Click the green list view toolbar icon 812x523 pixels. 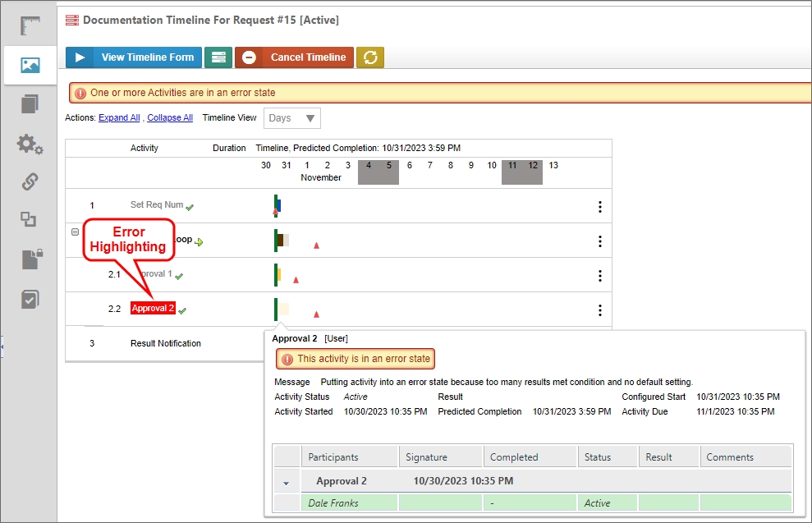tap(218, 57)
